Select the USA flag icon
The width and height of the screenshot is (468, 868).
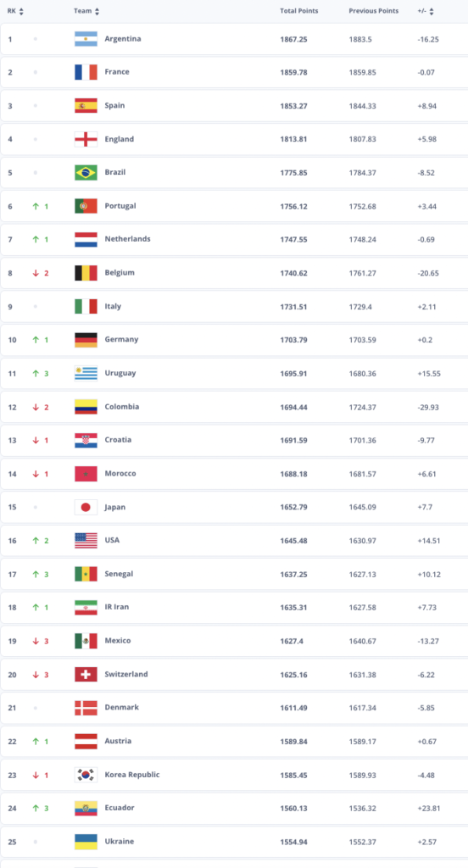[x=86, y=540]
